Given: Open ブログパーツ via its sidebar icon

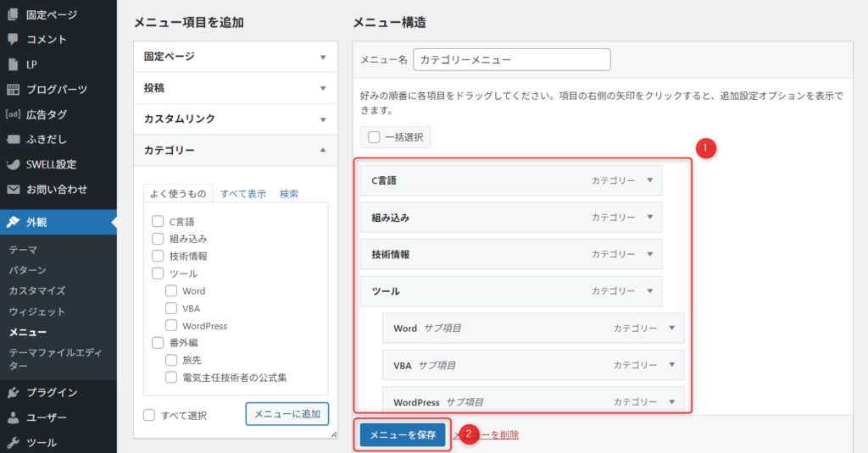Looking at the screenshot, I should 13,89.
